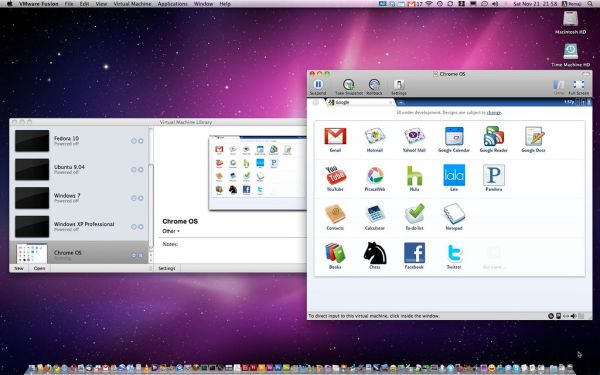The width and height of the screenshot is (600, 375).
Task: Enter Full Screen mode for the VM
Action: click(578, 87)
